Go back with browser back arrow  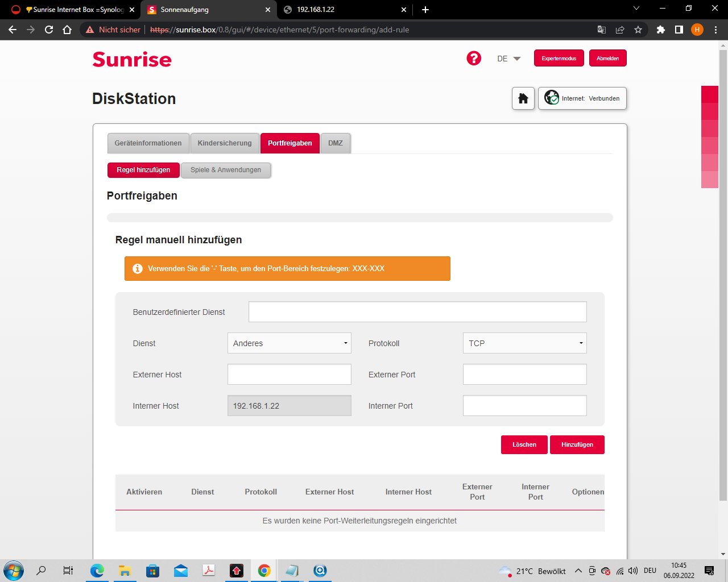click(13, 30)
